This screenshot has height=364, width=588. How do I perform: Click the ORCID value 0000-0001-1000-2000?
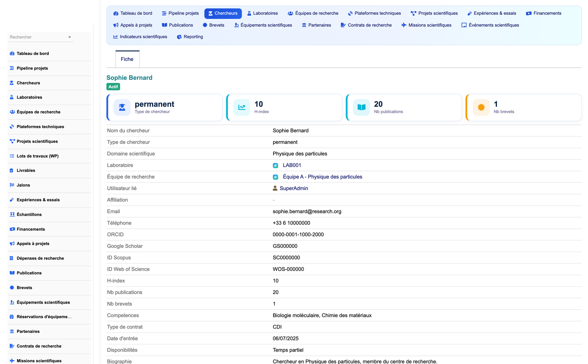click(298, 234)
